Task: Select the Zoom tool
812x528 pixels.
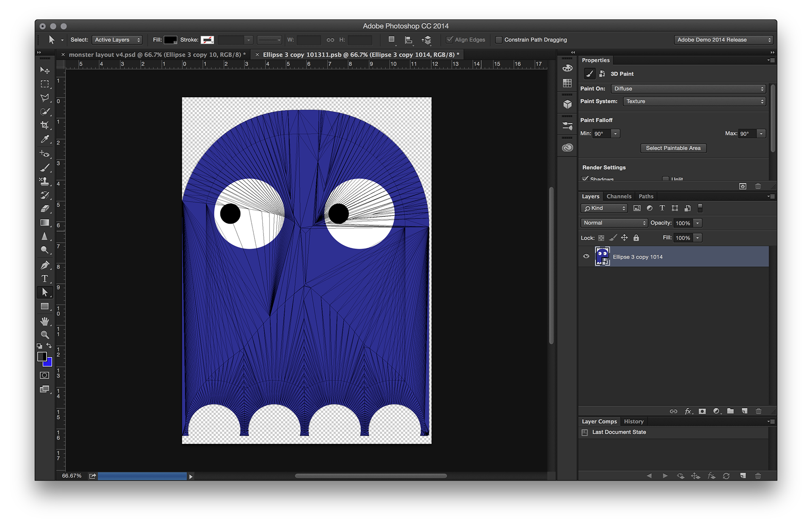Action: [x=44, y=335]
